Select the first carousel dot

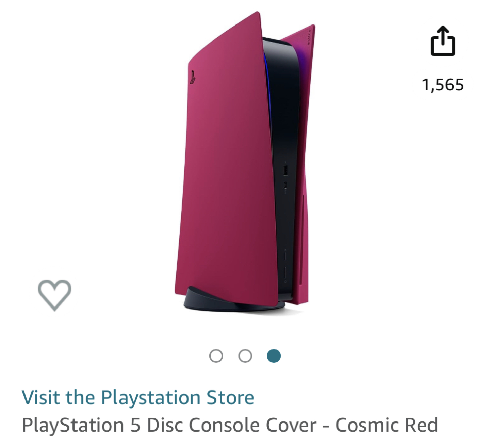click(216, 356)
